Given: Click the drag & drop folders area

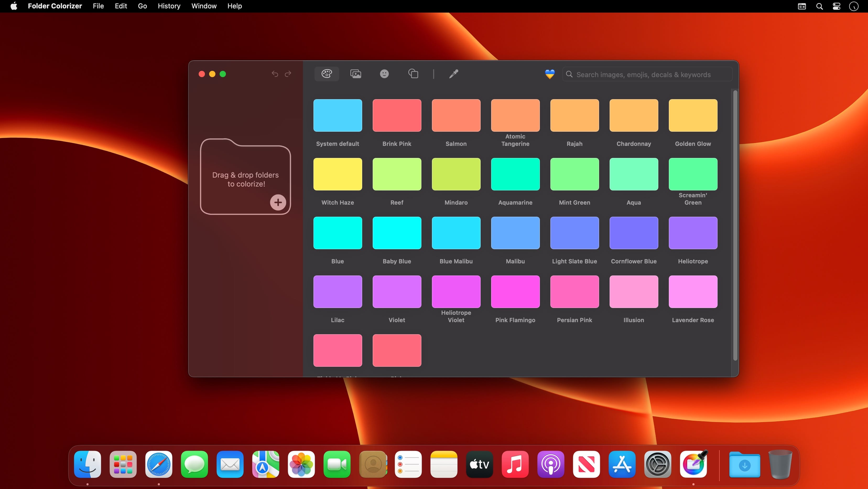Looking at the screenshot, I should pyautogui.click(x=245, y=176).
